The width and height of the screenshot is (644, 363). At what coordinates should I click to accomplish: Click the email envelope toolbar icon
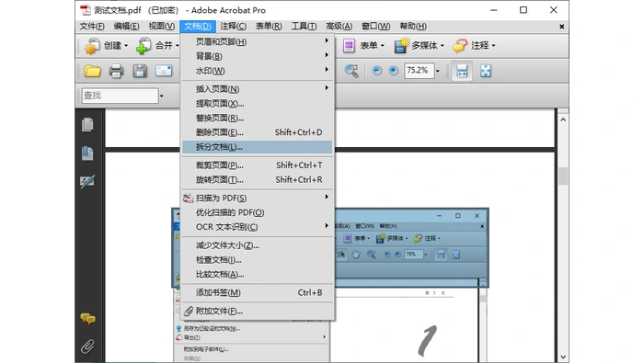coord(164,71)
